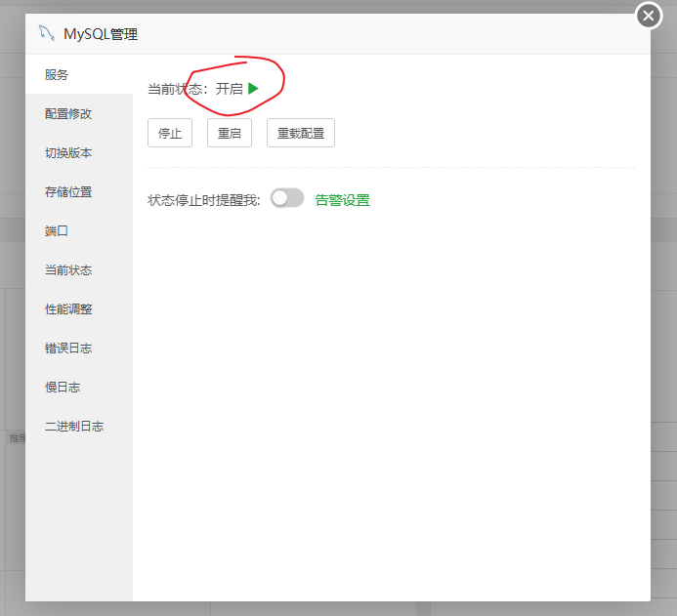Click the MySQL dolphin logo icon

pyautogui.click(x=47, y=33)
